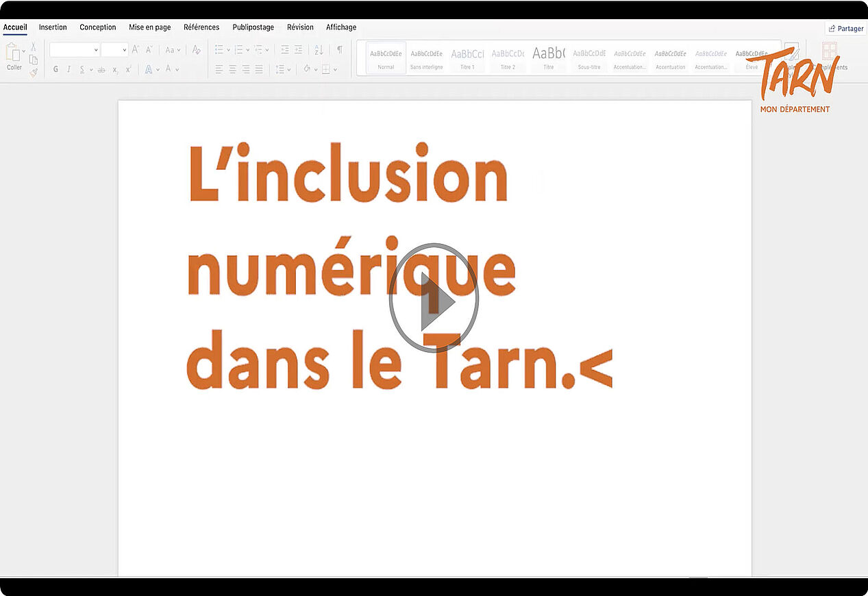Click the sort A-Z icon
The width and height of the screenshot is (868, 596).
click(x=319, y=49)
